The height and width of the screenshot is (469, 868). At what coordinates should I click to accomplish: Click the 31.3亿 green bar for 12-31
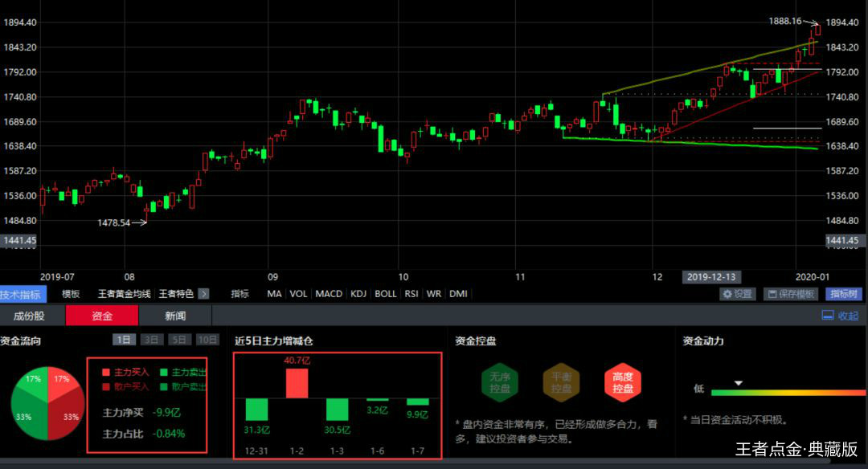(256, 410)
